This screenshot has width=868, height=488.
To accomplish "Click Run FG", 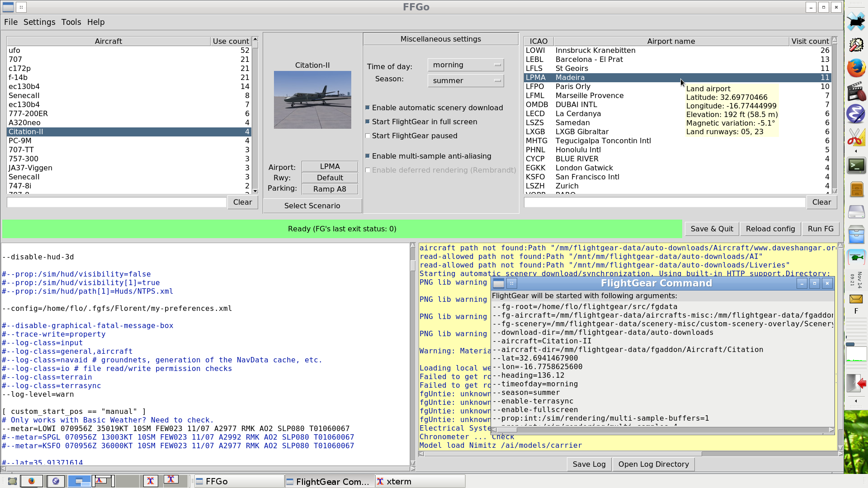I will tap(821, 229).
